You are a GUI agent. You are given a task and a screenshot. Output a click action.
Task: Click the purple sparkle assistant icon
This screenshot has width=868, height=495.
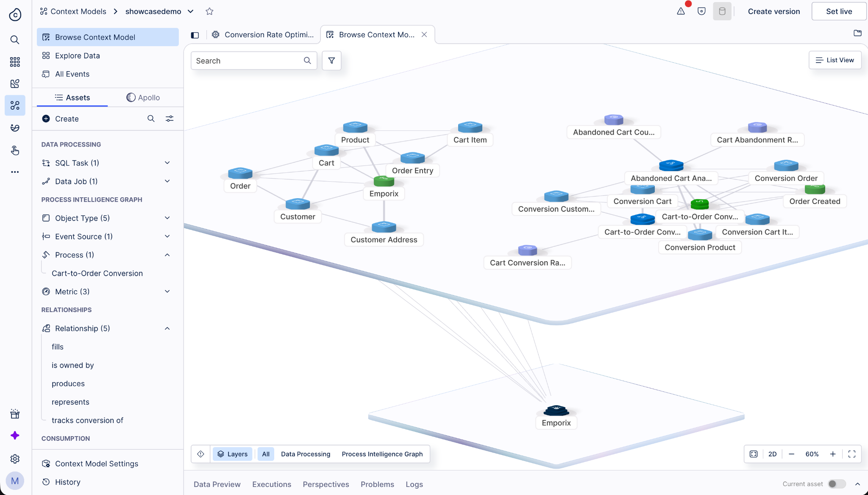pyautogui.click(x=15, y=436)
